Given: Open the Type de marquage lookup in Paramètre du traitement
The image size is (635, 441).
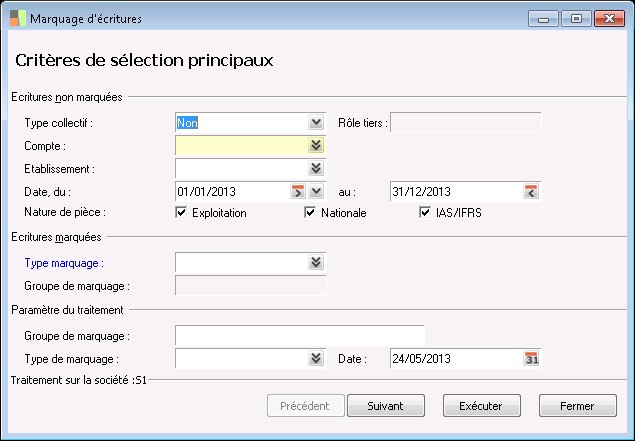Looking at the screenshot, I should (x=316, y=358).
